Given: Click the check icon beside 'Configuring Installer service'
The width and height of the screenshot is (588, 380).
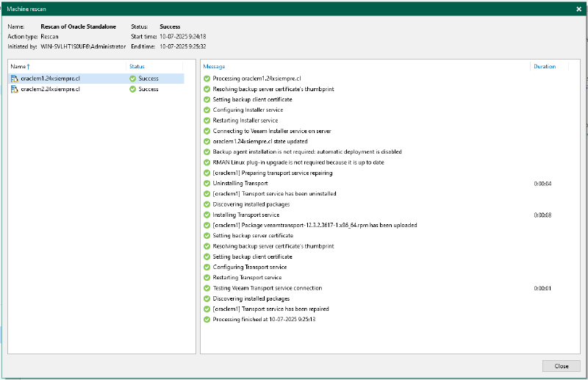Looking at the screenshot, I should pyautogui.click(x=207, y=110).
